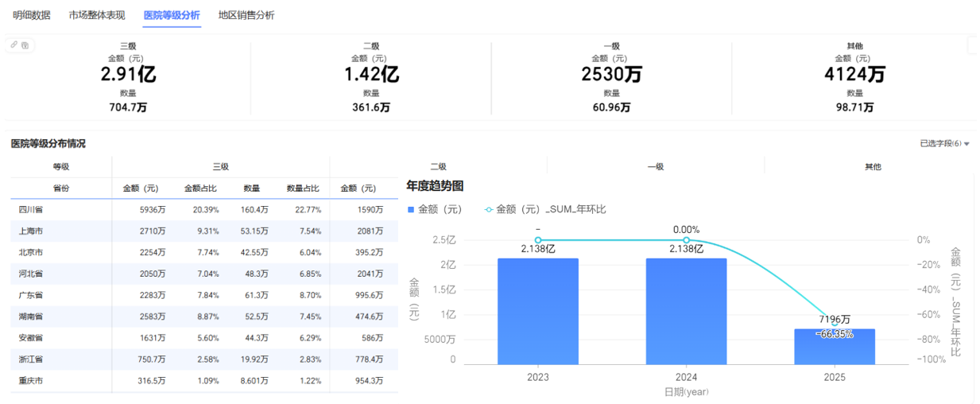
Task: Open the 市场整体表现 tab
Action: [97, 15]
